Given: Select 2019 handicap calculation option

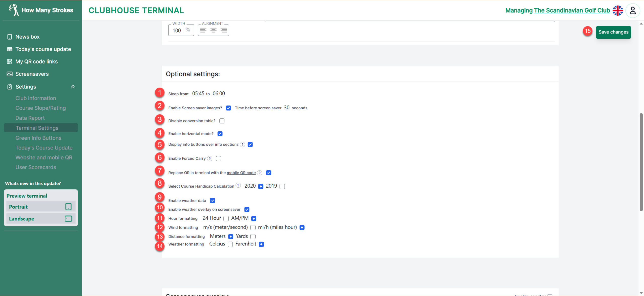Looking at the screenshot, I should coord(282,186).
